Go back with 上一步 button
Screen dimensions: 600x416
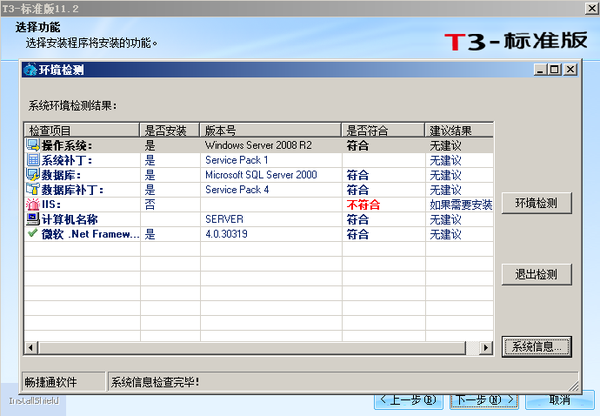pos(408,400)
